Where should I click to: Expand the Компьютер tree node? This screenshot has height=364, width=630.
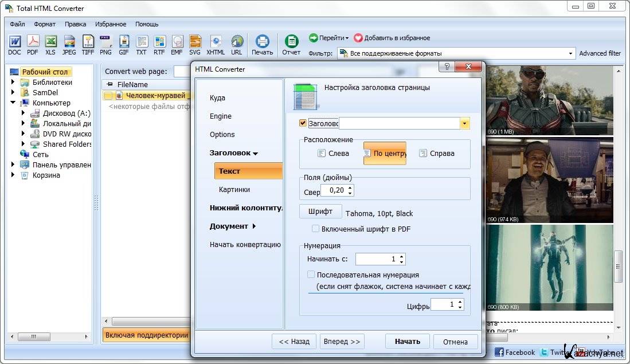(x=13, y=103)
